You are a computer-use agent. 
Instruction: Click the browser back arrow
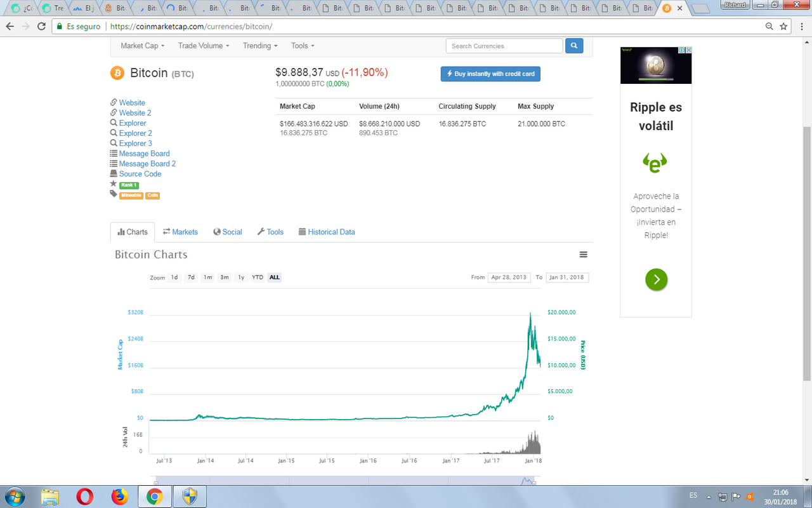(x=10, y=27)
